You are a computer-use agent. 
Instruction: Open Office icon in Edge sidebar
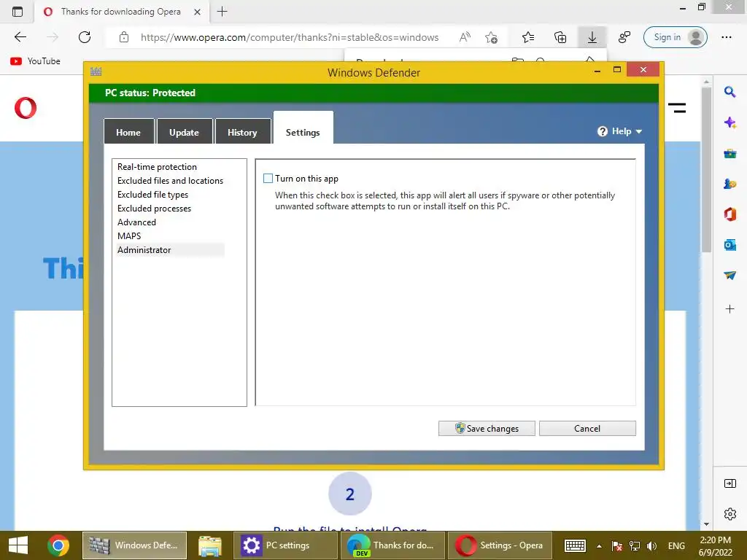(x=729, y=214)
